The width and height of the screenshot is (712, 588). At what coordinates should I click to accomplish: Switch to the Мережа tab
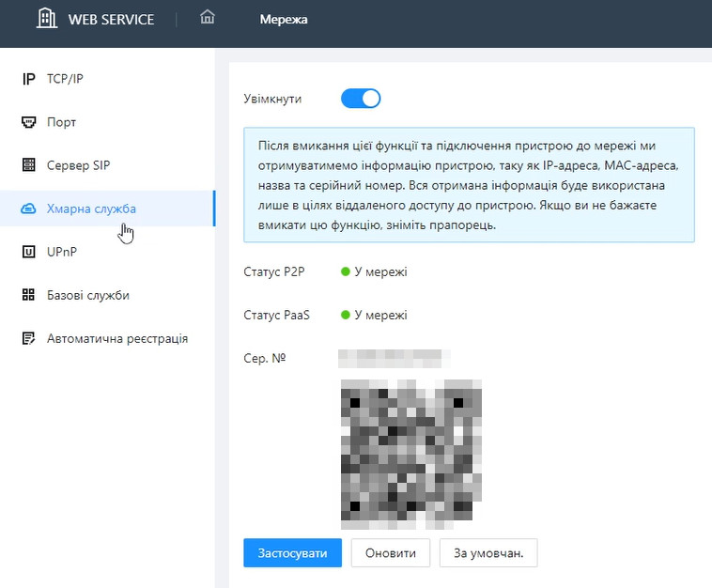click(283, 19)
